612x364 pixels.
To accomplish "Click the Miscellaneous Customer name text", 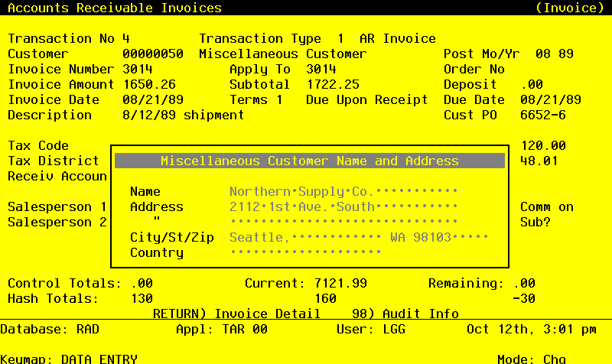I will (282, 54).
